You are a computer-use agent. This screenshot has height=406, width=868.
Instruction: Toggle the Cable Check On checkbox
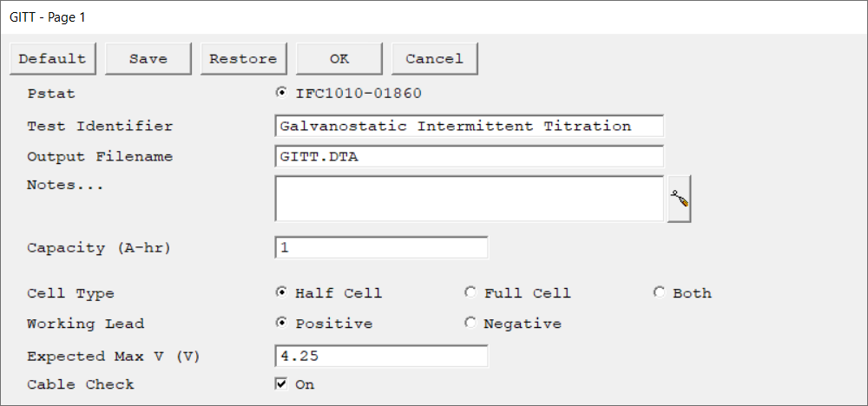coord(281,384)
